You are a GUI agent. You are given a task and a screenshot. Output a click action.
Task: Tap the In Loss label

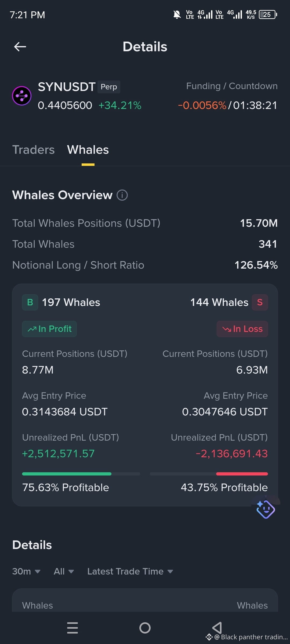point(242,329)
